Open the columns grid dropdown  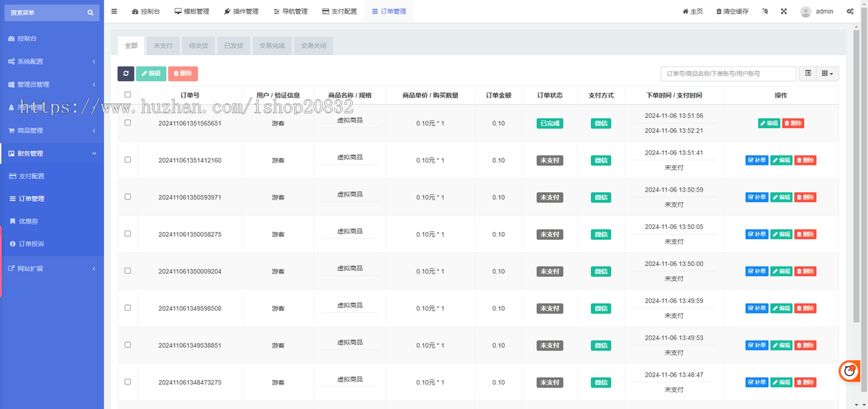point(827,73)
